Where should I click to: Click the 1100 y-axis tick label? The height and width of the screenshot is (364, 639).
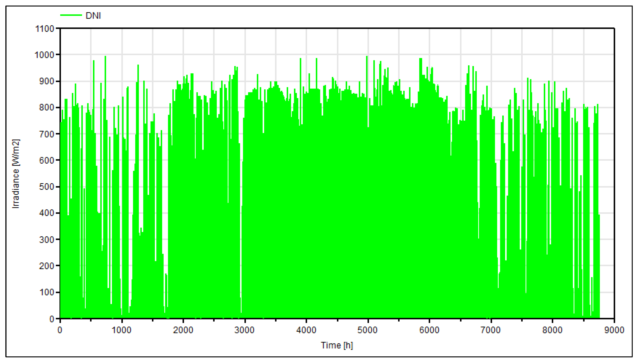[44, 29]
